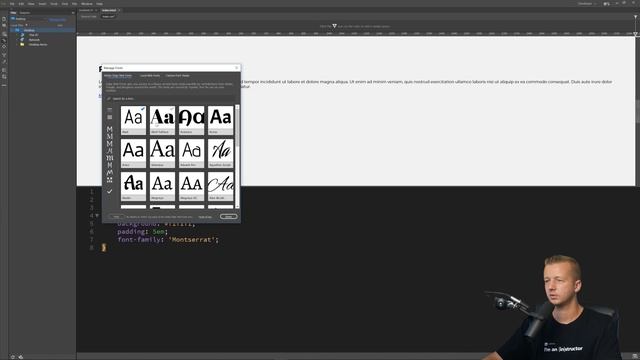Open the File menu
640x360 pixels.
[x=12, y=4]
